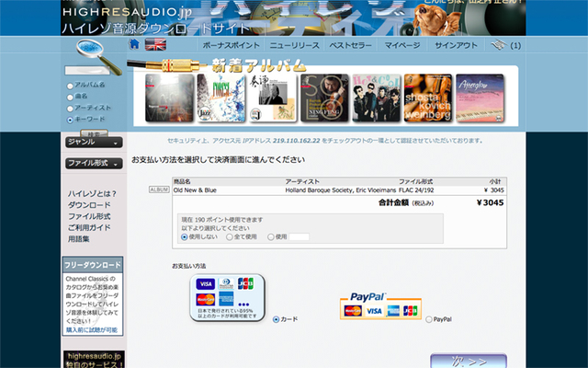Click the Diners Club logo in card box
Screen dimensions: 588x368
pyautogui.click(x=226, y=283)
